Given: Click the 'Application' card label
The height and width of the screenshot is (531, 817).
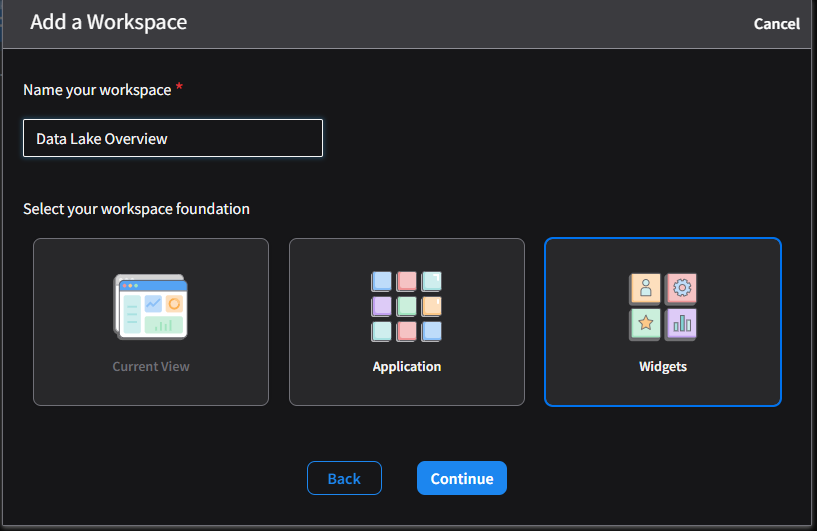Looking at the screenshot, I should click(x=407, y=367).
